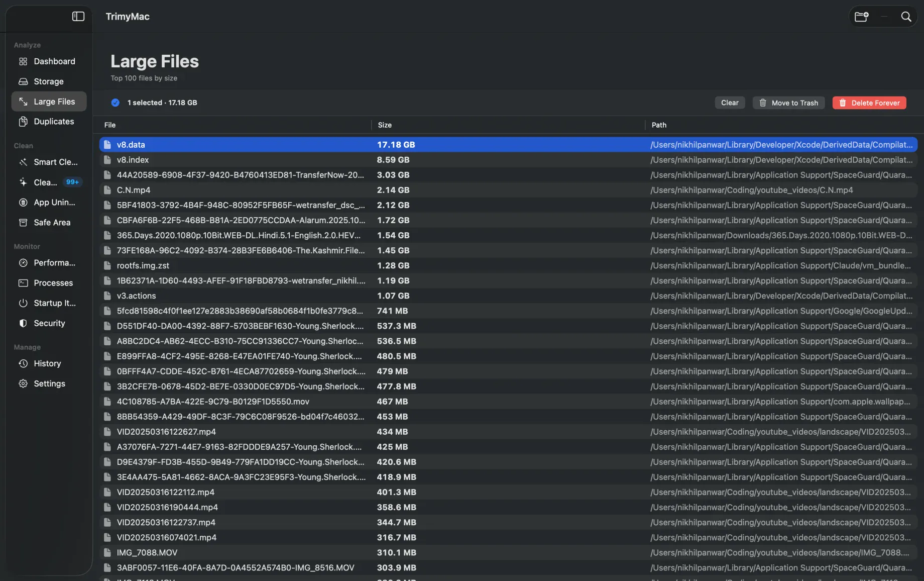Image resolution: width=924 pixels, height=581 pixels.
Task: Click the 2.14 GB size cell
Action: coord(393,190)
